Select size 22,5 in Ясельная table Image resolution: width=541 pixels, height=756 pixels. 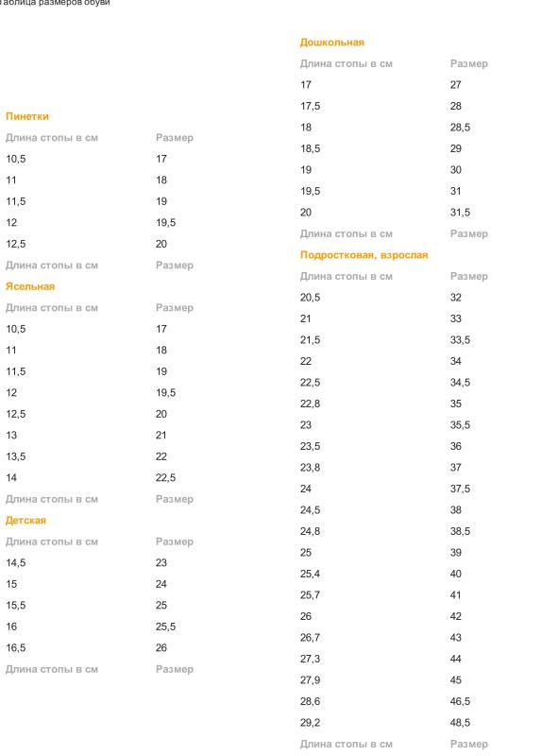point(166,478)
